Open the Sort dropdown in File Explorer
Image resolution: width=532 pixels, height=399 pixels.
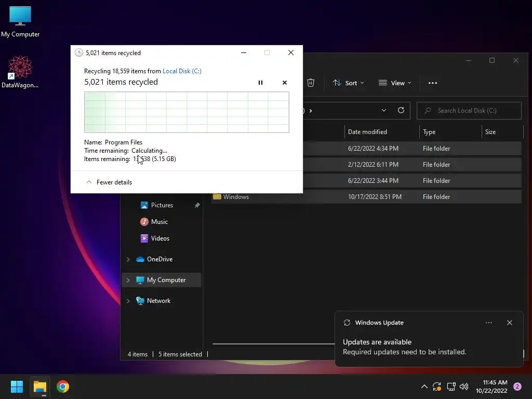[x=349, y=83]
